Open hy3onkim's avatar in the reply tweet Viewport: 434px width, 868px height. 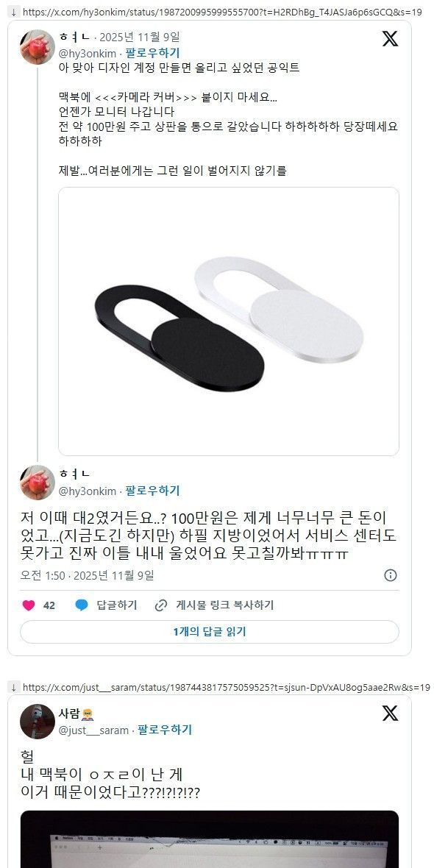38,482
